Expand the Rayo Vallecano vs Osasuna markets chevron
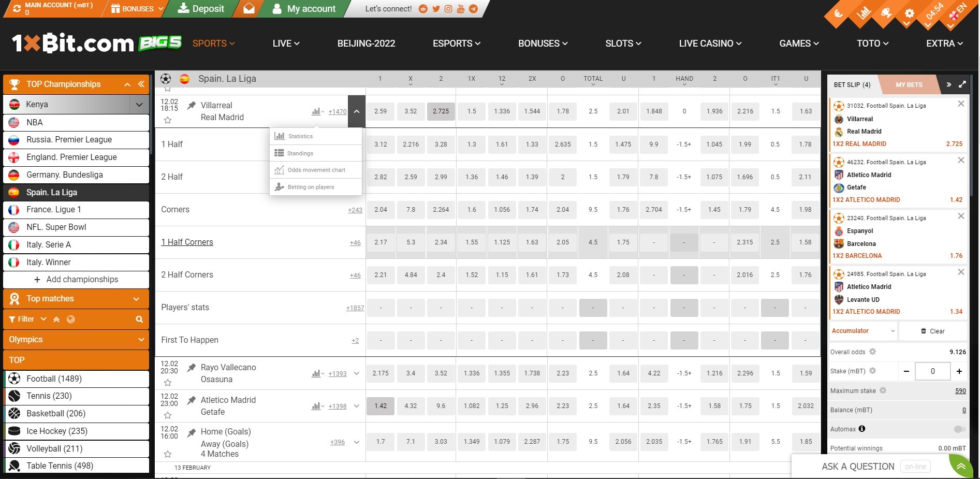Screen dimensions: 980x479 point(356,373)
